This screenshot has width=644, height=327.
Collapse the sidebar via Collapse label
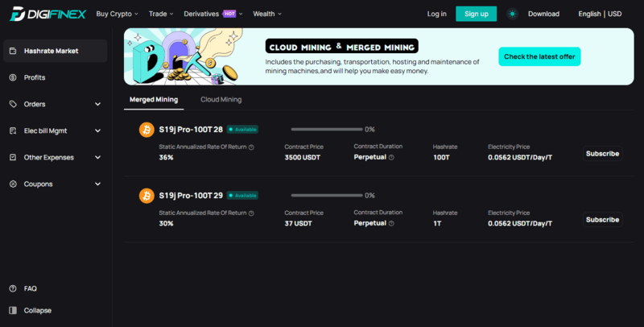click(37, 311)
